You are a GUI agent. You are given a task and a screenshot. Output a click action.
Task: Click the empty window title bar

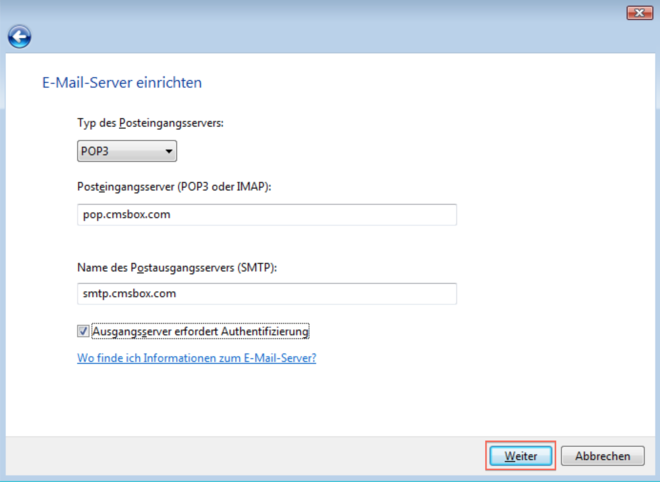coord(300,12)
